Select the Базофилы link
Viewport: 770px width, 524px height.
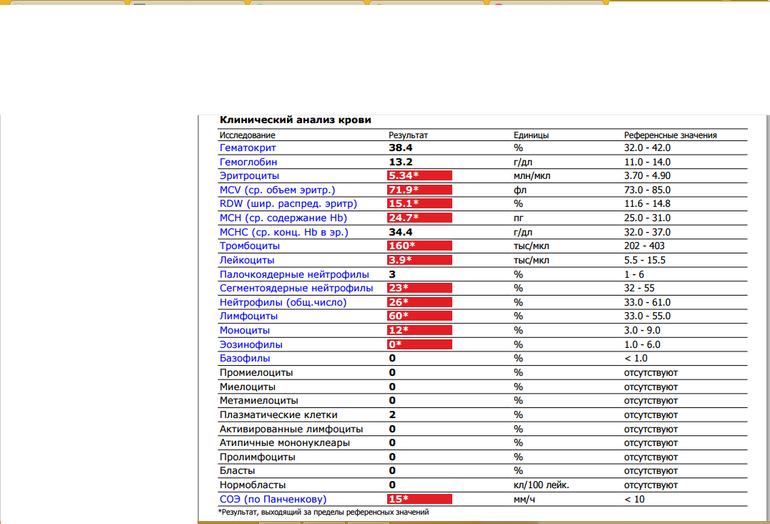click(x=245, y=357)
